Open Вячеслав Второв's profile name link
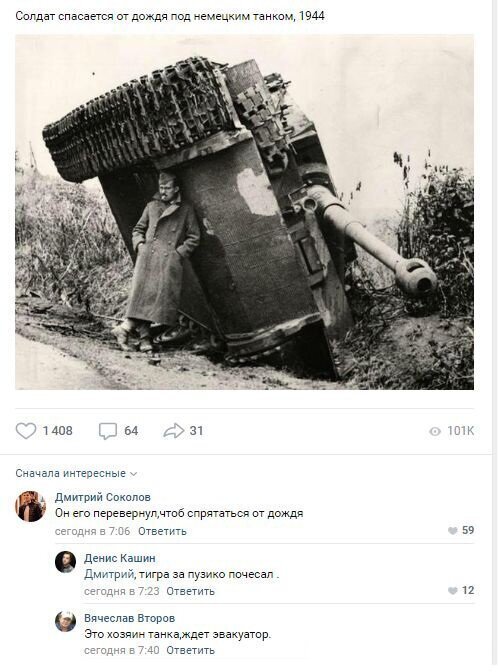498x672 pixels. click(x=129, y=618)
